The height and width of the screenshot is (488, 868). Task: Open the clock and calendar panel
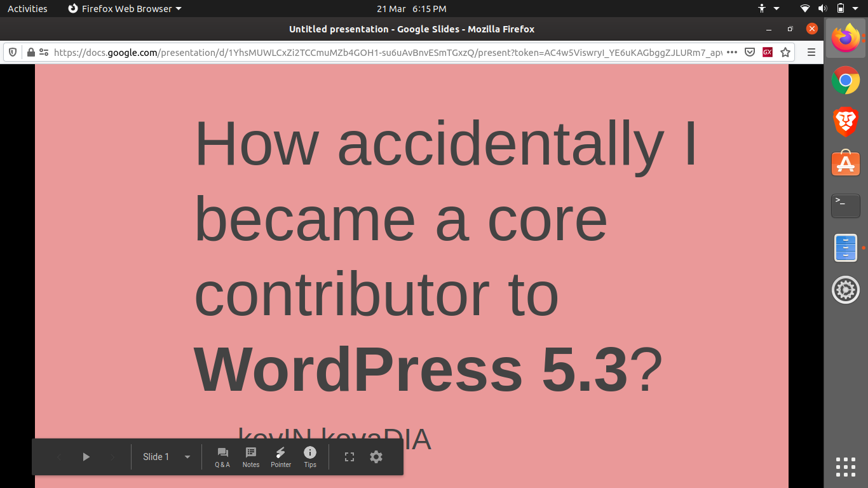[411, 9]
